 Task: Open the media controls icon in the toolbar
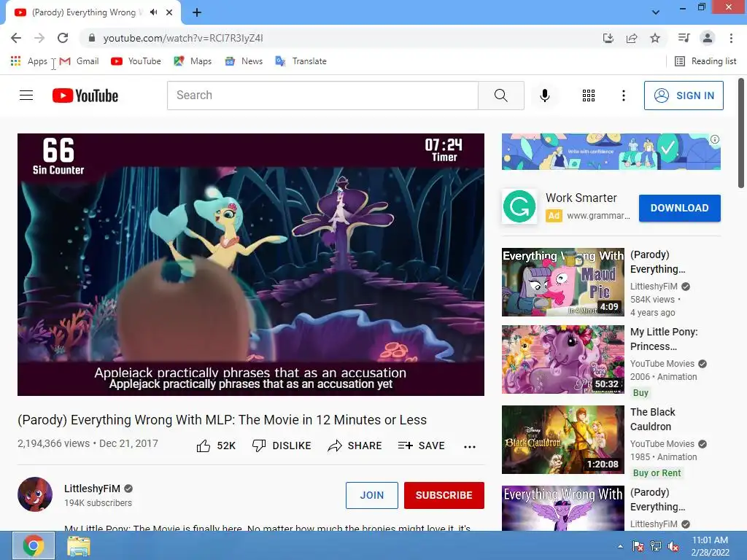(684, 38)
